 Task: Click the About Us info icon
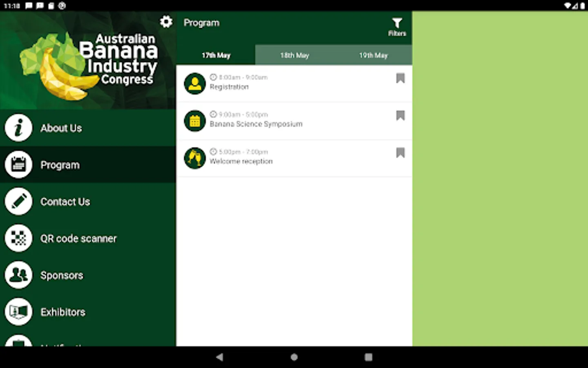click(x=18, y=128)
